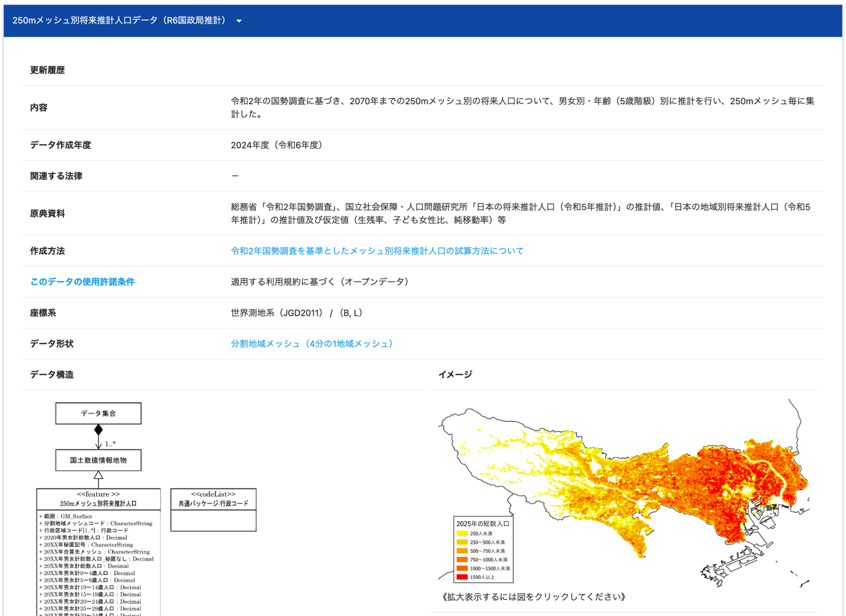Click the データ構造 section heading
Viewport: 846px width, 616px height.
[52, 375]
